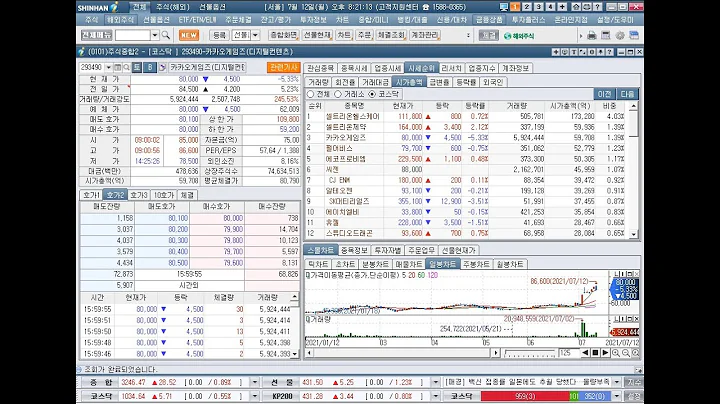Viewport: 720px width, 404px height.
Task: Select the 코스닥 radio button
Action: click(x=372, y=94)
